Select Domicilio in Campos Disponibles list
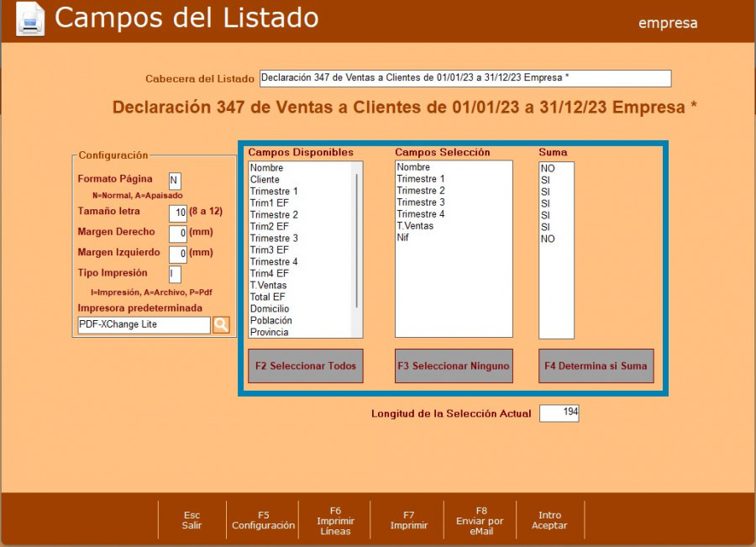This screenshot has height=547, width=756. [269, 309]
